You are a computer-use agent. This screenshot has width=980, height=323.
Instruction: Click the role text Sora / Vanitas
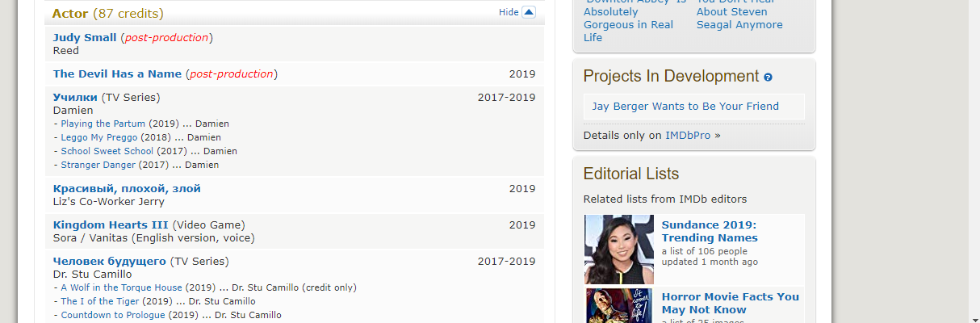[x=90, y=238]
